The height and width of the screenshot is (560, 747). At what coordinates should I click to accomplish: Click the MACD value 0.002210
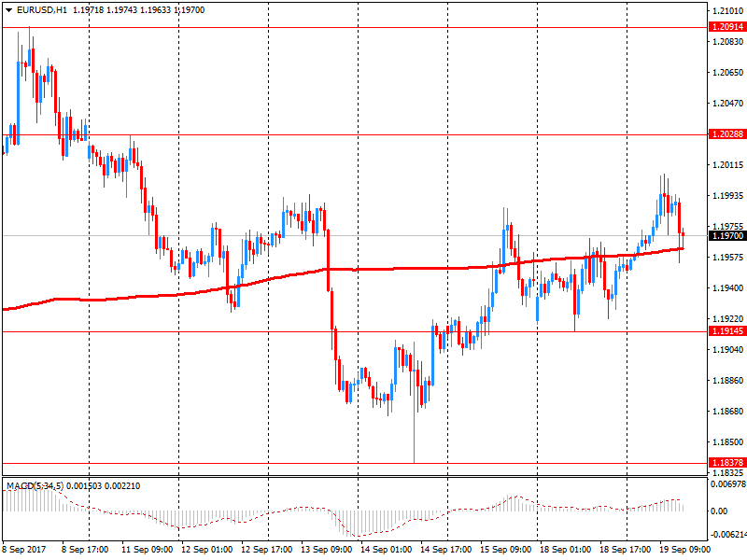122,486
